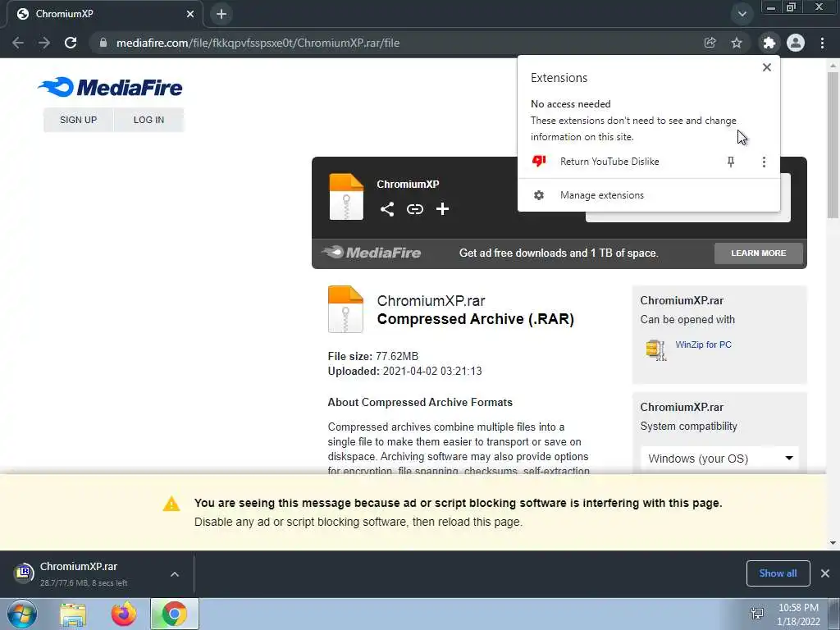840x630 pixels.
Task: Pin the Return YouTube Dislike extension
Action: 731,162
